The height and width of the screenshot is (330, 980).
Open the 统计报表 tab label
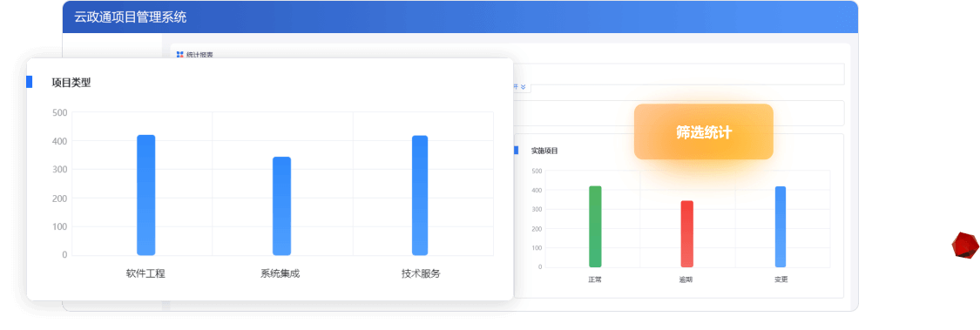point(199,55)
